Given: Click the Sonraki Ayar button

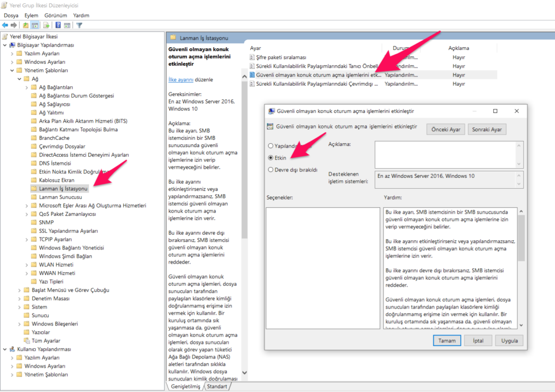Looking at the screenshot, I should pyautogui.click(x=487, y=130).
